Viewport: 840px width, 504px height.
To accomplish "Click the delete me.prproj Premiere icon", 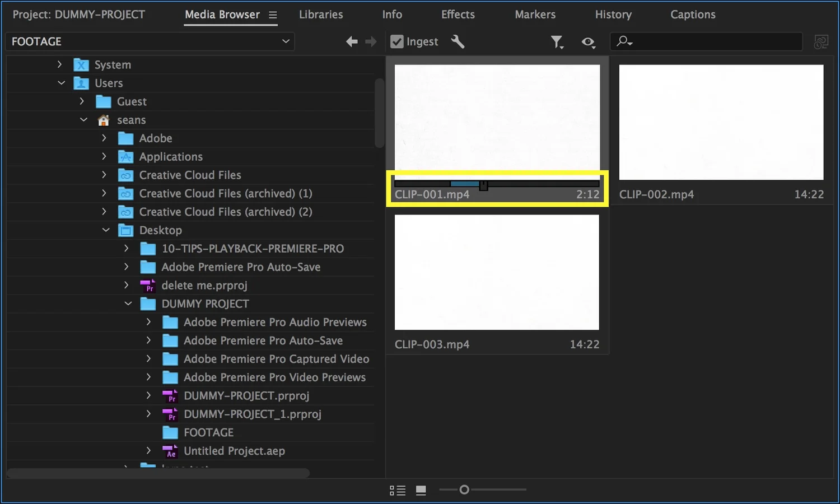I will click(148, 286).
